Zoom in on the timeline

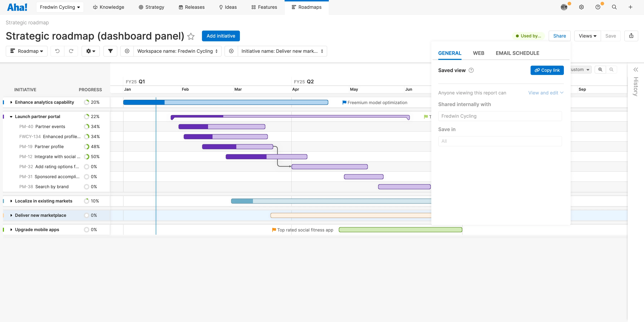coord(600,70)
